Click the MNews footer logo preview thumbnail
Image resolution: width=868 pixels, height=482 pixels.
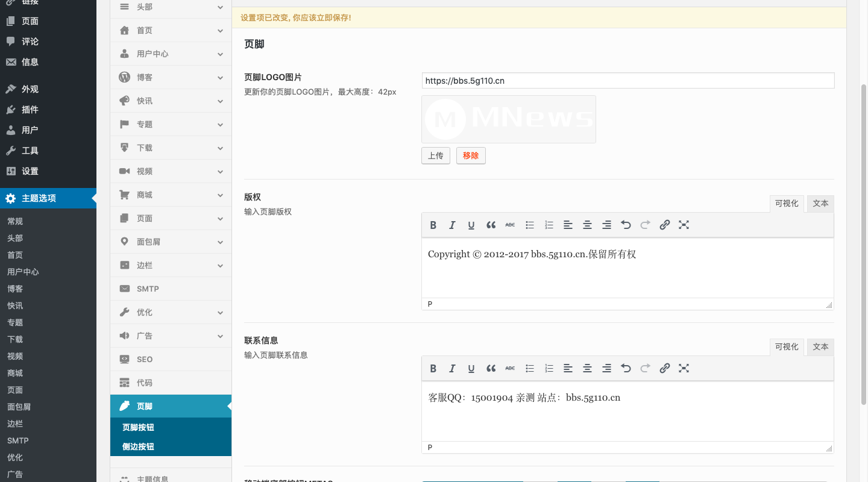tap(508, 119)
